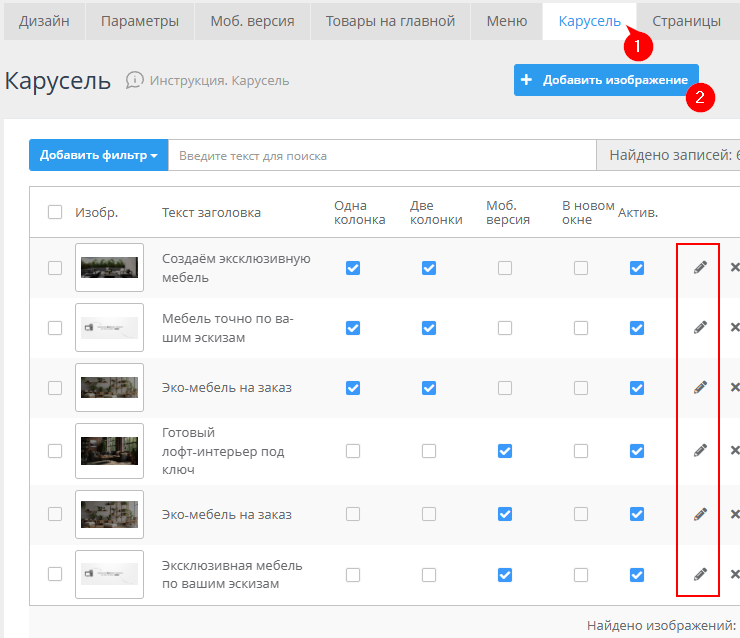Disable 'Актив.' for 'Эксклюзивная мебель по вашим эскизам'
Screen dimensions: 740x638
637,575
